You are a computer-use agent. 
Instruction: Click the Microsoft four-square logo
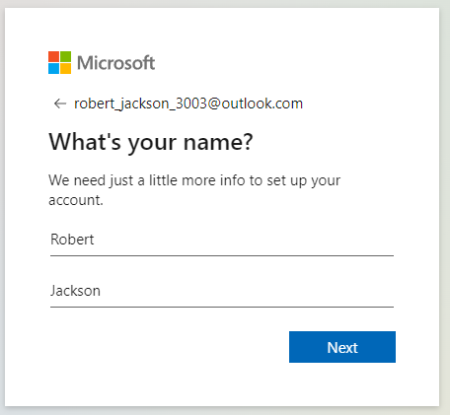pos(60,62)
